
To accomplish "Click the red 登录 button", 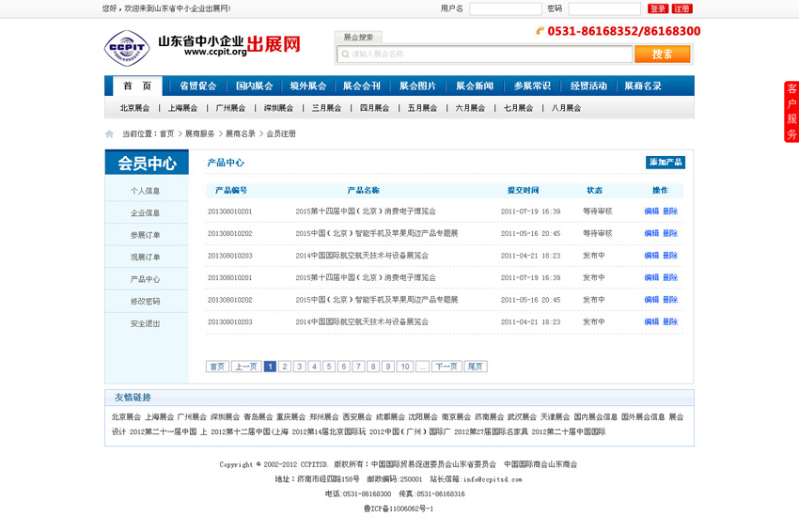I will 658,8.
